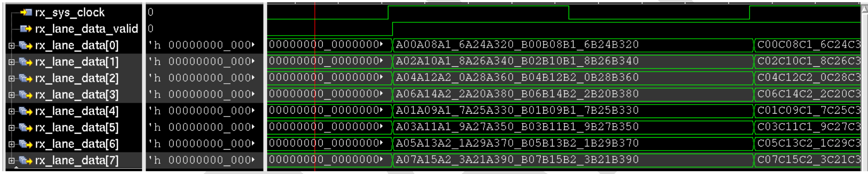
Task: Click the bus icon for rx_lane_data[6]
Action: point(26,144)
